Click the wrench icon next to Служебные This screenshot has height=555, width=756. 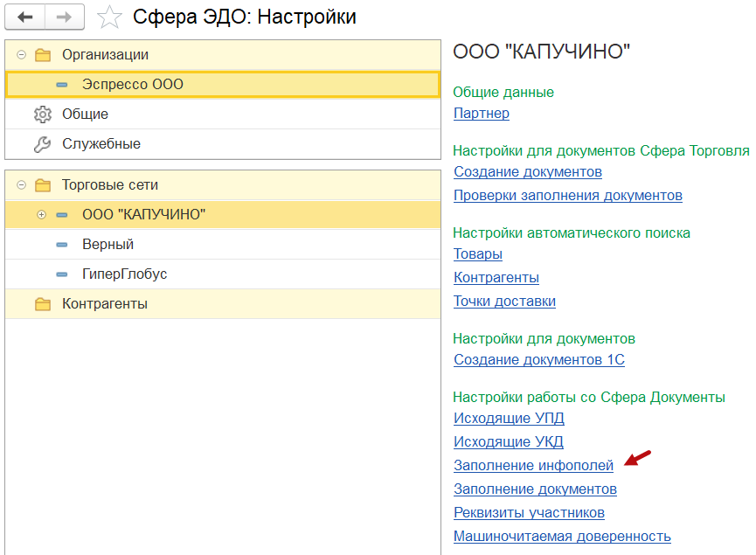pos(43,144)
